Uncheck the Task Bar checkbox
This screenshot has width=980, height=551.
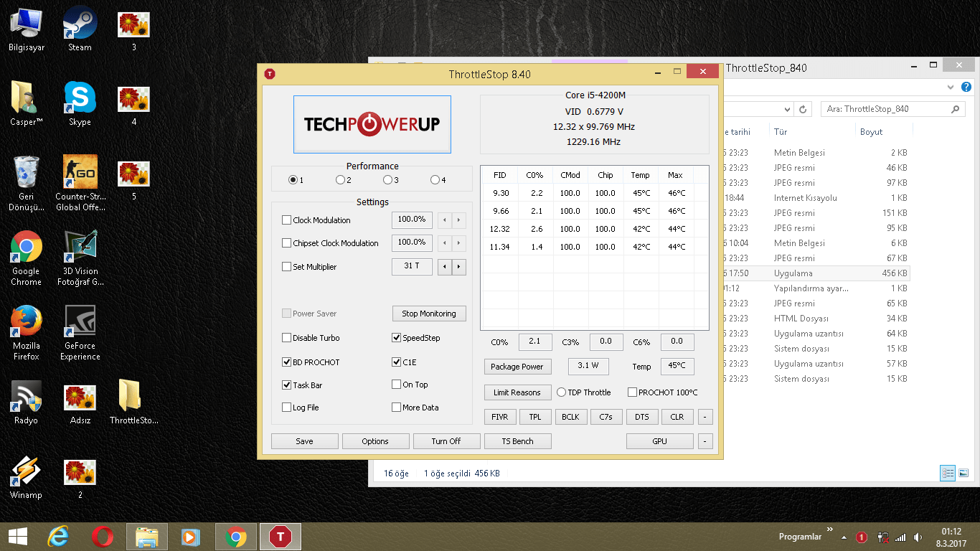point(287,385)
